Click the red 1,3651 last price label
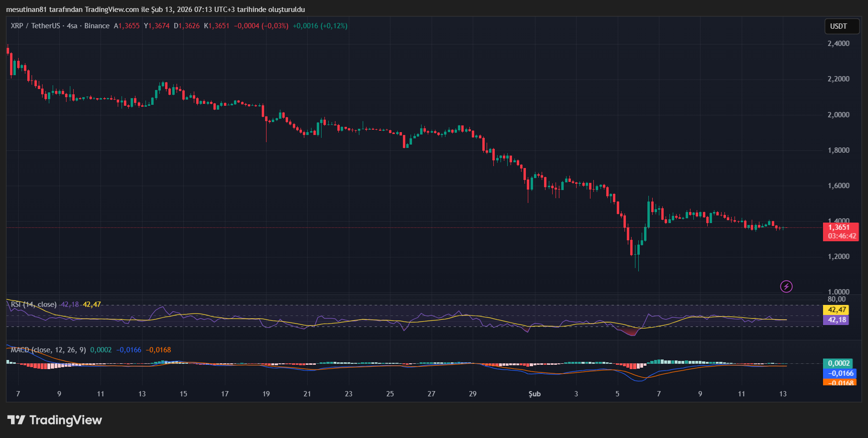Image resolution: width=868 pixels, height=438 pixels. click(841, 227)
